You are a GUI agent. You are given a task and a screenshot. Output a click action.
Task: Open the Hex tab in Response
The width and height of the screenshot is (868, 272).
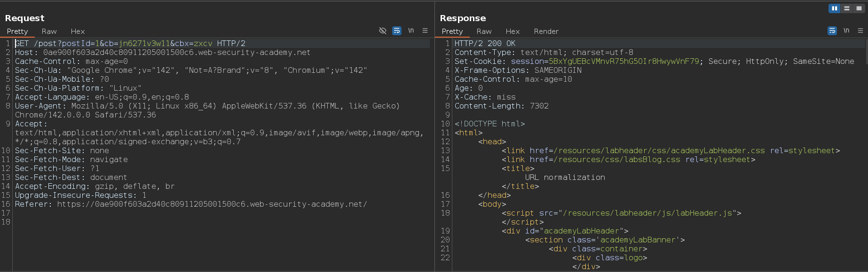point(513,31)
